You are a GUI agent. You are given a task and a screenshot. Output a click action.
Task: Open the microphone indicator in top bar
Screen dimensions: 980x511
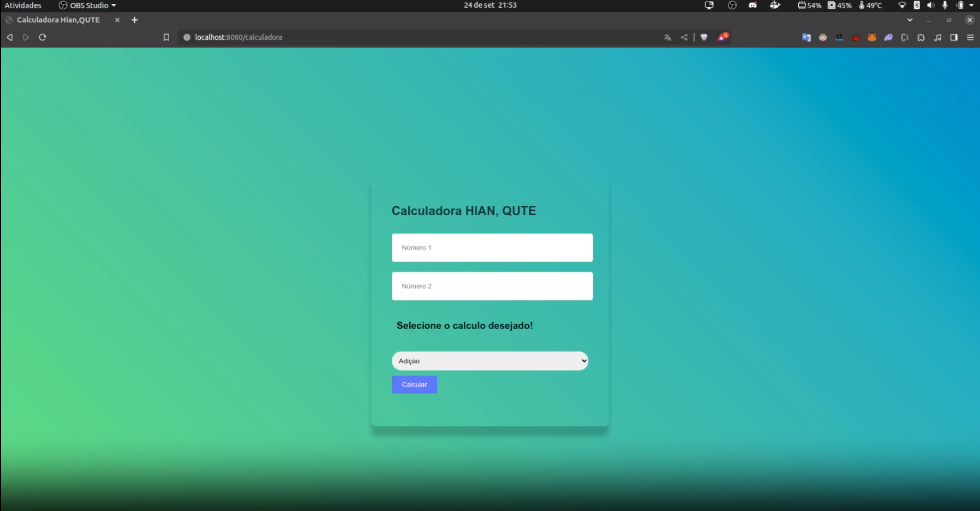pos(945,5)
